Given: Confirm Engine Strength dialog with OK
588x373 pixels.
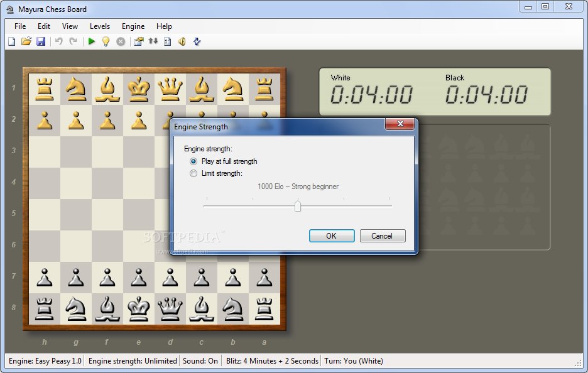Looking at the screenshot, I should [x=332, y=236].
